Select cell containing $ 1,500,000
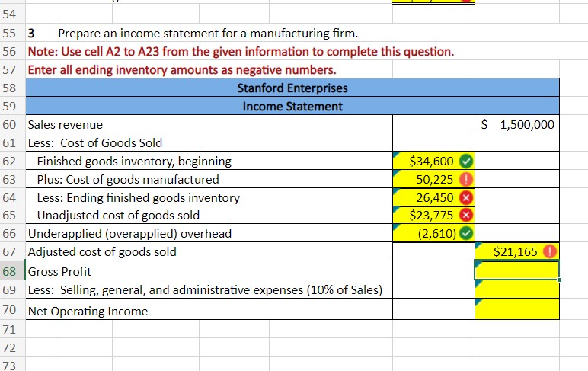The image size is (588, 371). click(517, 124)
